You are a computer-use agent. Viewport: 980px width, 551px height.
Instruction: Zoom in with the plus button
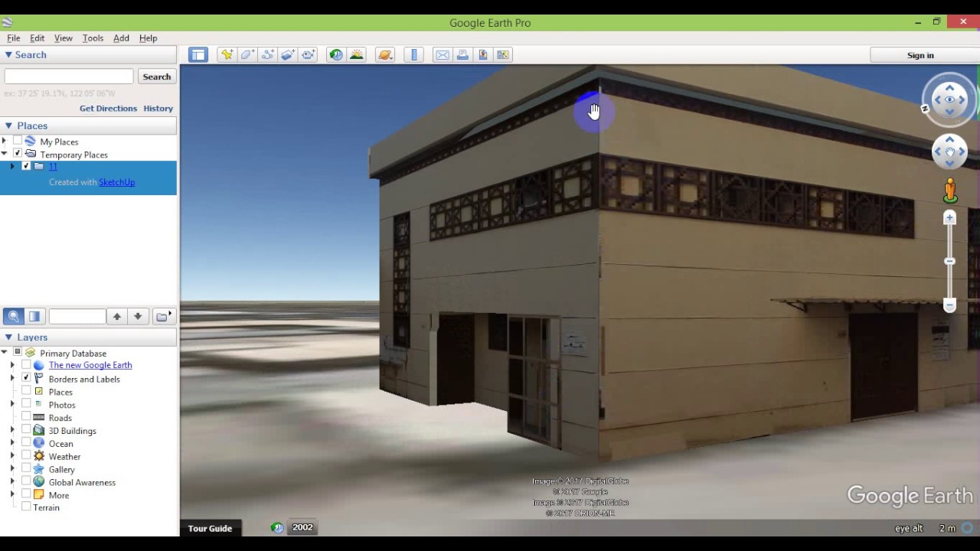(x=949, y=218)
